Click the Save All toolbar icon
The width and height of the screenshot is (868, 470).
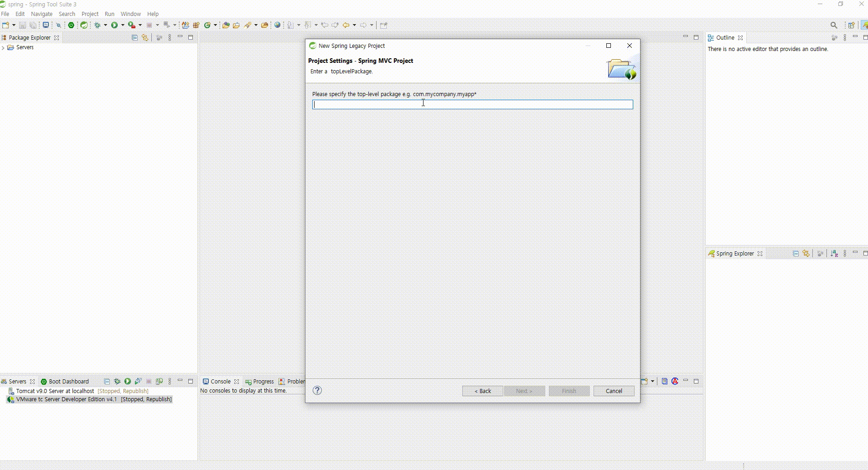(33, 25)
